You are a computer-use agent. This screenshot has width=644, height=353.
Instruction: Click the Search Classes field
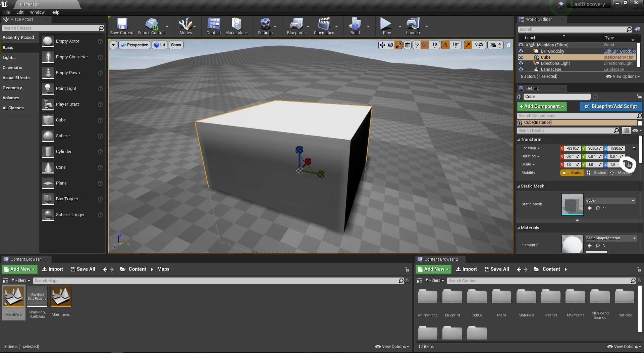tap(53, 28)
